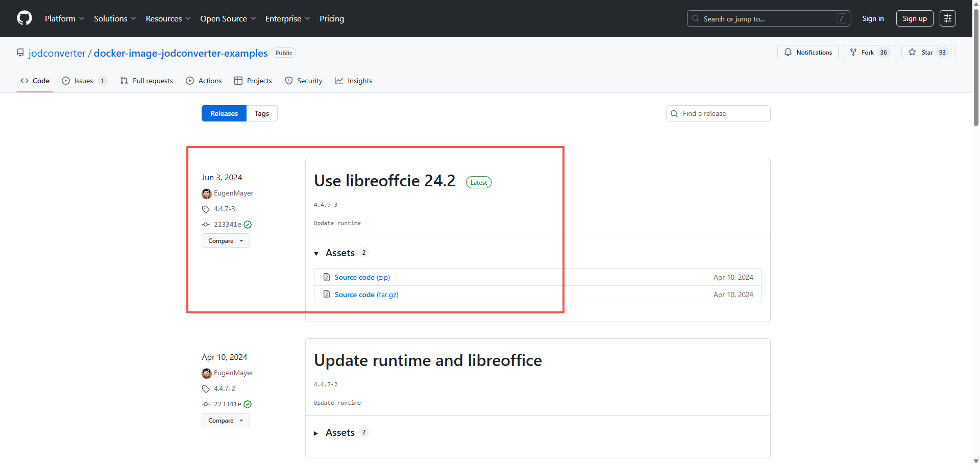Click the Notifications bell button

(x=808, y=52)
